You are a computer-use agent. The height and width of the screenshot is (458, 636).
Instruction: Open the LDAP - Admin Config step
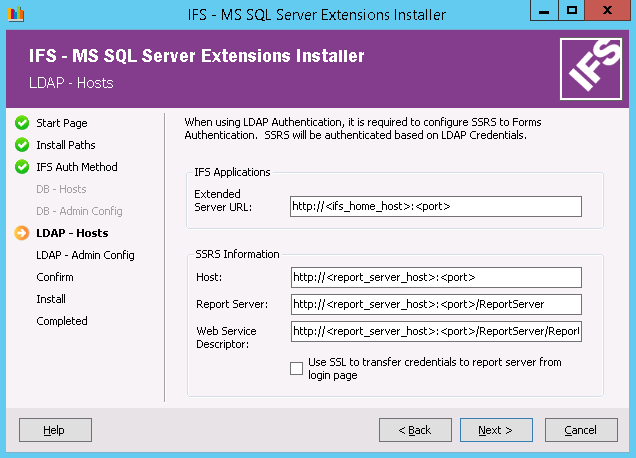[85, 255]
